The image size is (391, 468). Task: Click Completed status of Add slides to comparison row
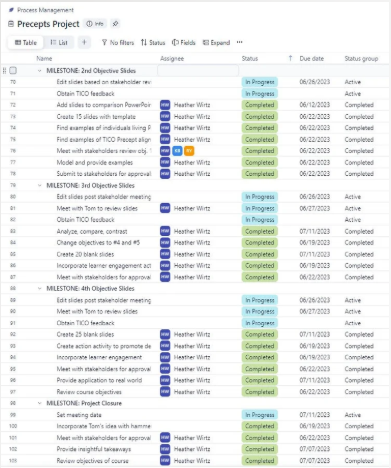tap(260, 105)
